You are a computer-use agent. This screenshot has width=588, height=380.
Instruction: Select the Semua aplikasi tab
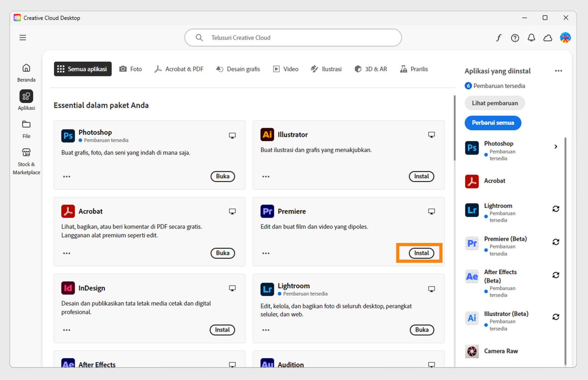(83, 69)
